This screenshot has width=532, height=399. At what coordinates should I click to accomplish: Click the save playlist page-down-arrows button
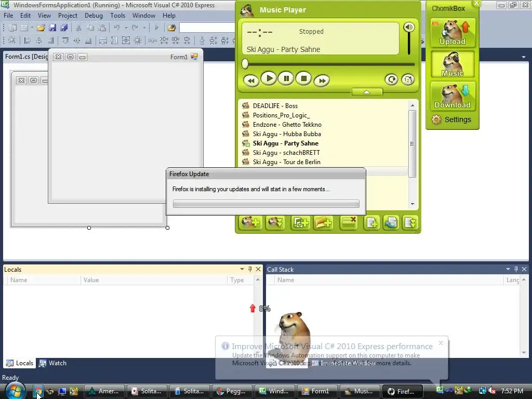coord(410,222)
